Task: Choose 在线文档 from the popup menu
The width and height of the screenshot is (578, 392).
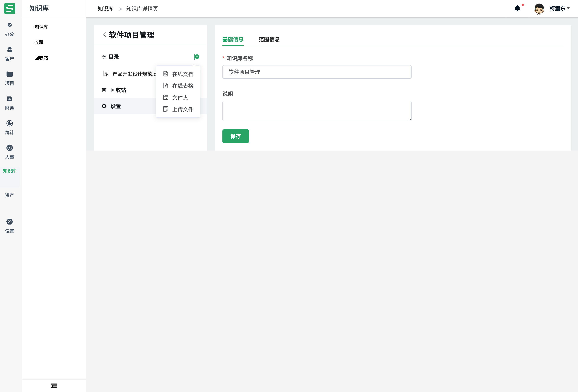Action: pos(178,74)
